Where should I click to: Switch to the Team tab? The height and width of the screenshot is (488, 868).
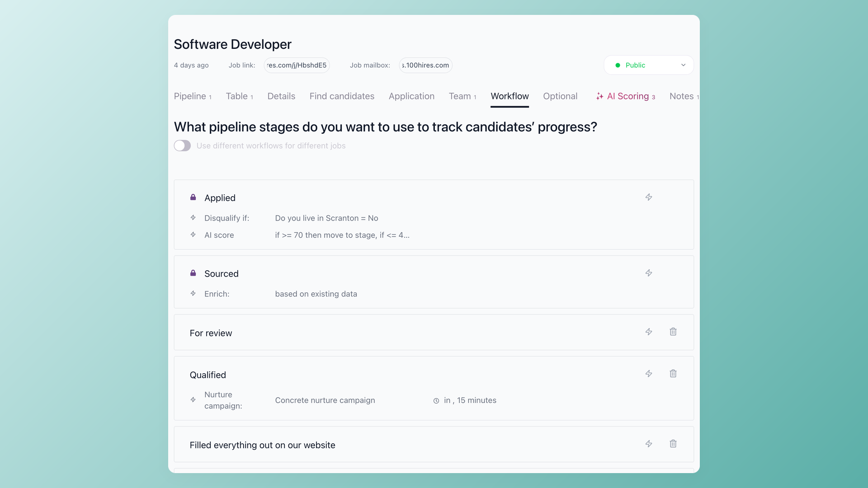point(462,96)
